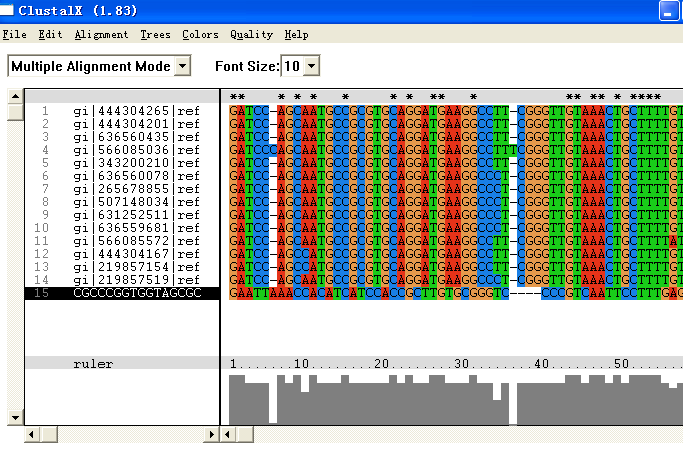Click the vertical scrollbar up arrow

coord(15,96)
